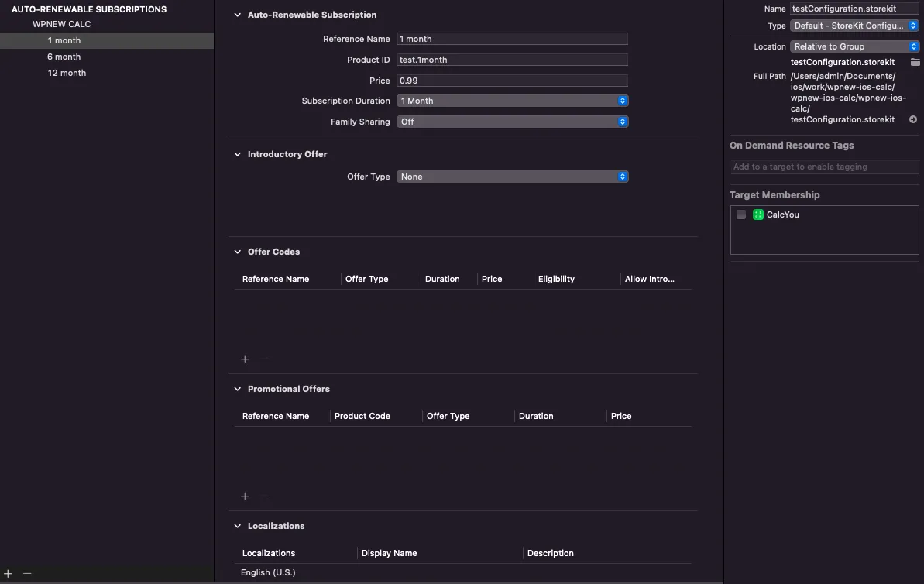Add a promotional offer with plus button
924x584 pixels.
[x=245, y=496]
